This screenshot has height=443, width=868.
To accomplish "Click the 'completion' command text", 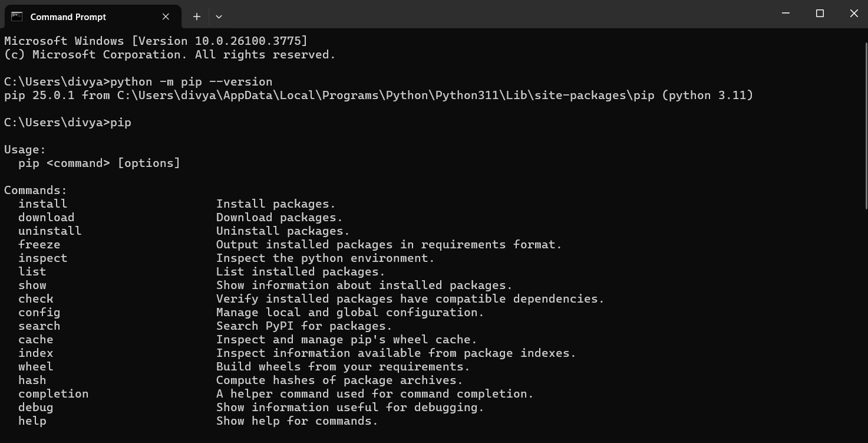I will click(x=54, y=394).
